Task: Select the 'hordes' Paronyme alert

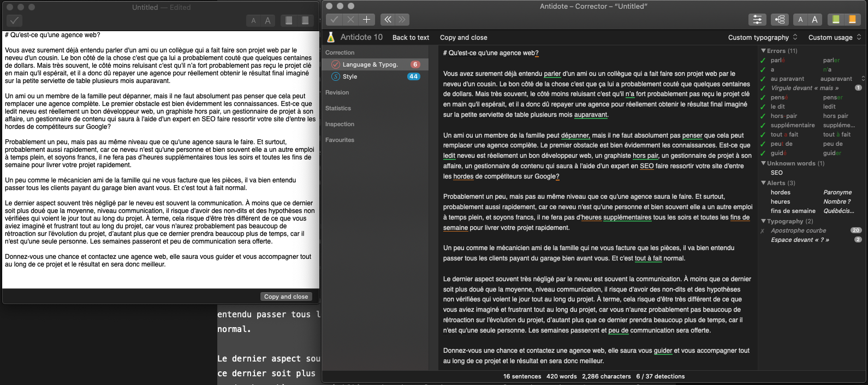Action: [x=811, y=192]
